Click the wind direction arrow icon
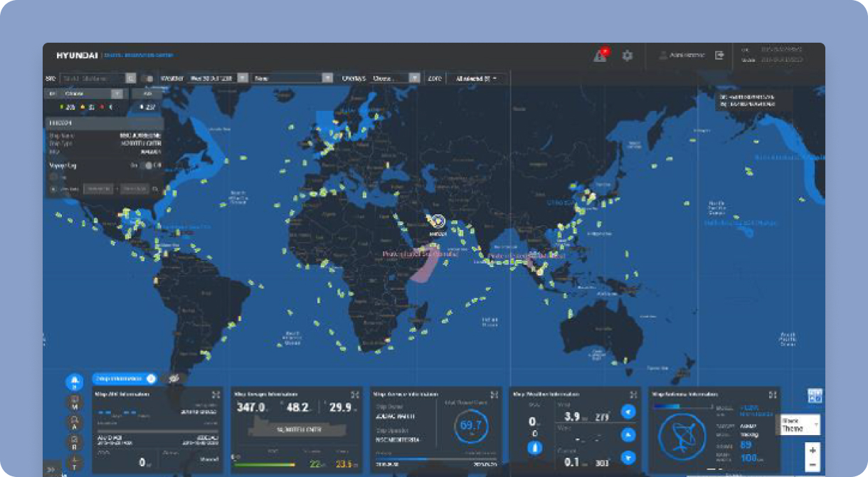Image resolution: width=868 pixels, height=477 pixels. point(628,412)
